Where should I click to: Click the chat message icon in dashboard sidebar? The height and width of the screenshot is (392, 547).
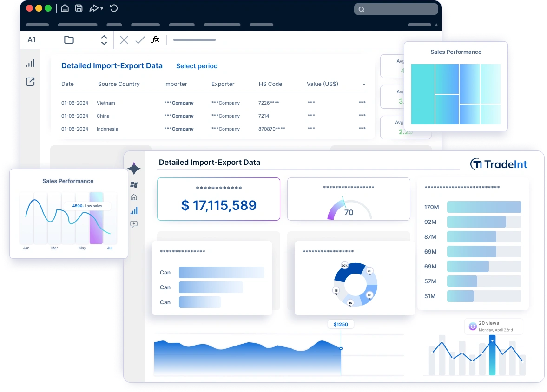click(134, 224)
